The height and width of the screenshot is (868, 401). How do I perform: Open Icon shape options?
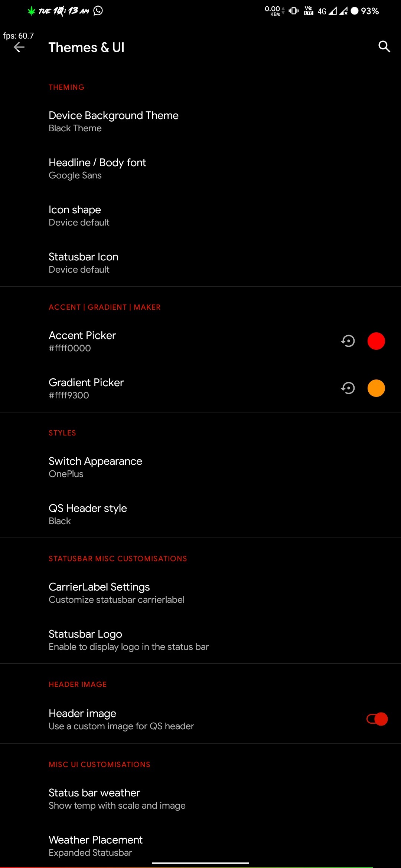(79, 216)
